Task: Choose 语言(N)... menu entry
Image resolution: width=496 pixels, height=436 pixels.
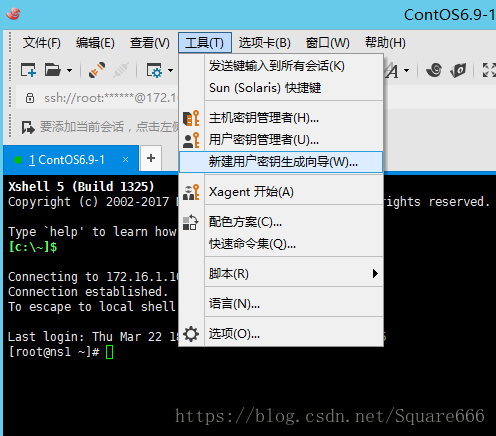Action: pos(281,304)
